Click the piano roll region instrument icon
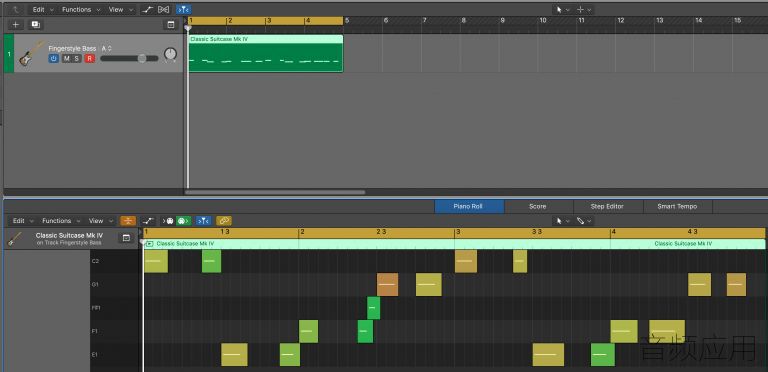 15,239
